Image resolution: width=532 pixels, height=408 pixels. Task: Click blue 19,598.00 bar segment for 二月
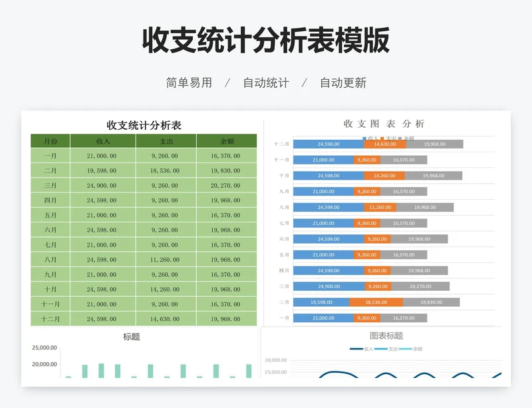click(x=321, y=302)
